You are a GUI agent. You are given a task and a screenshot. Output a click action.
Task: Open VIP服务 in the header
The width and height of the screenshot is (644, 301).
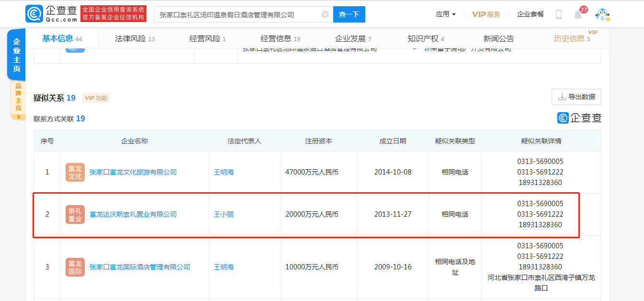pyautogui.click(x=486, y=14)
